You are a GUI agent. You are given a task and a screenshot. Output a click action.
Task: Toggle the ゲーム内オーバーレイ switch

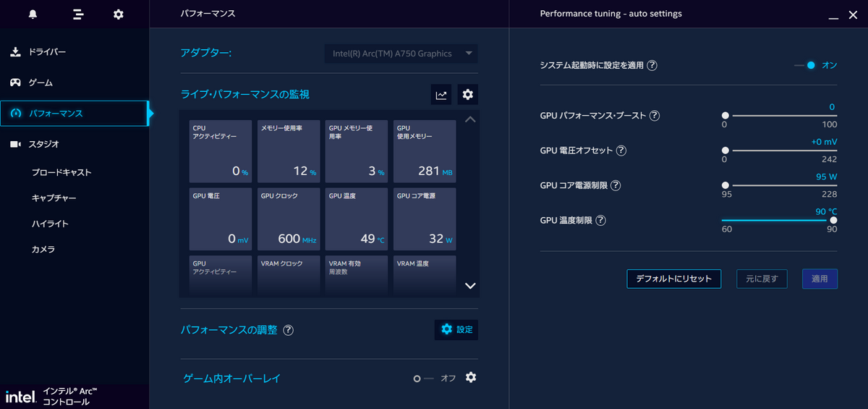click(x=423, y=378)
